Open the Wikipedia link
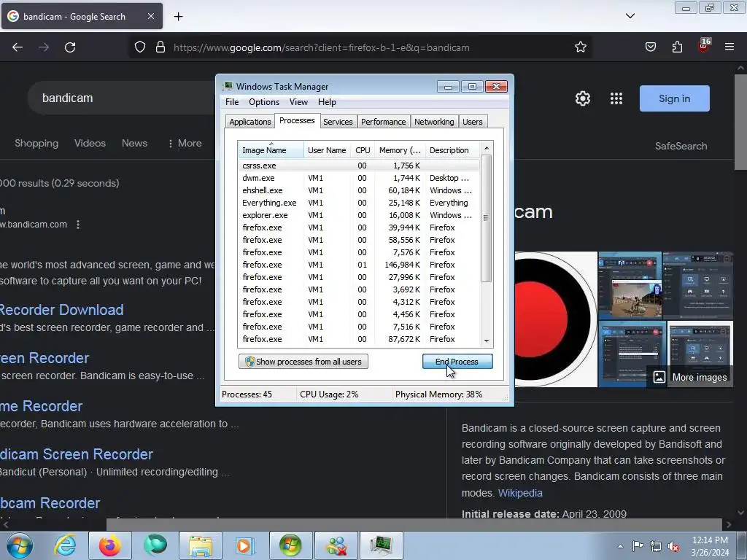The height and width of the screenshot is (560, 747). point(520,493)
